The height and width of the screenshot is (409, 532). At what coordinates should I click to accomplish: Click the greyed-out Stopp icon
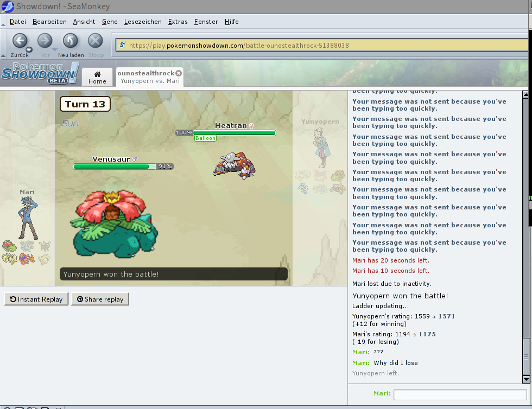(x=96, y=41)
